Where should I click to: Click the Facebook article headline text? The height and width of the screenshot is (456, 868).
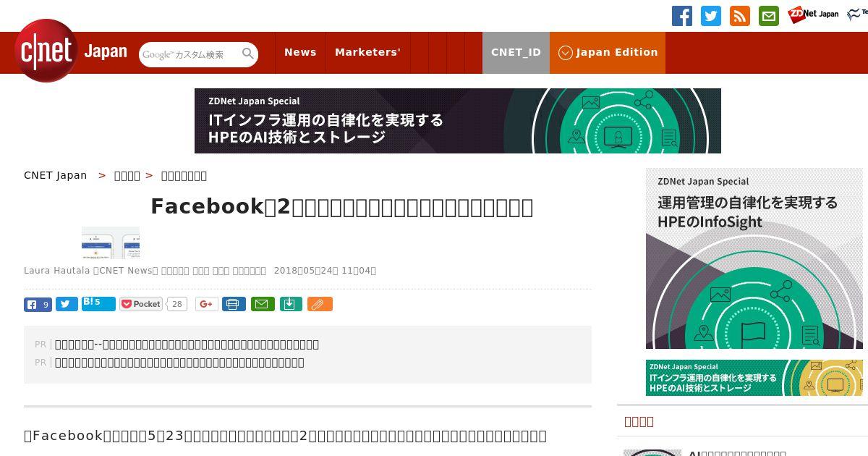click(341, 207)
